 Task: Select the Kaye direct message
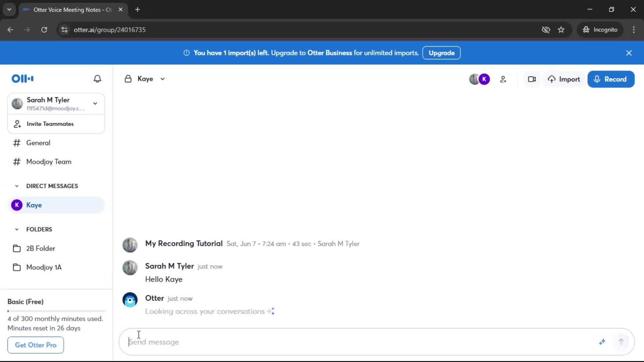click(x=56, y=205)
